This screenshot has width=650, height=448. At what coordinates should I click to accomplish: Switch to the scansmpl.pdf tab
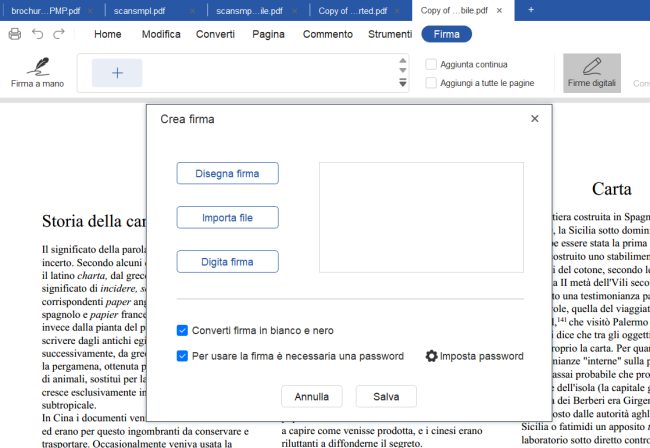tap(139, 11)
